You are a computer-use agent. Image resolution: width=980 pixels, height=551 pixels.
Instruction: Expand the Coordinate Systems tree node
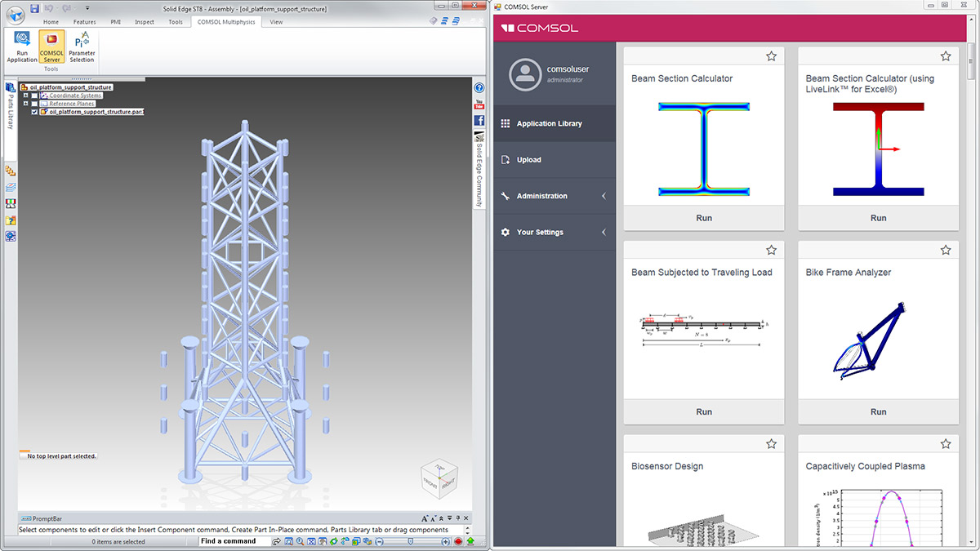(25, 96)
